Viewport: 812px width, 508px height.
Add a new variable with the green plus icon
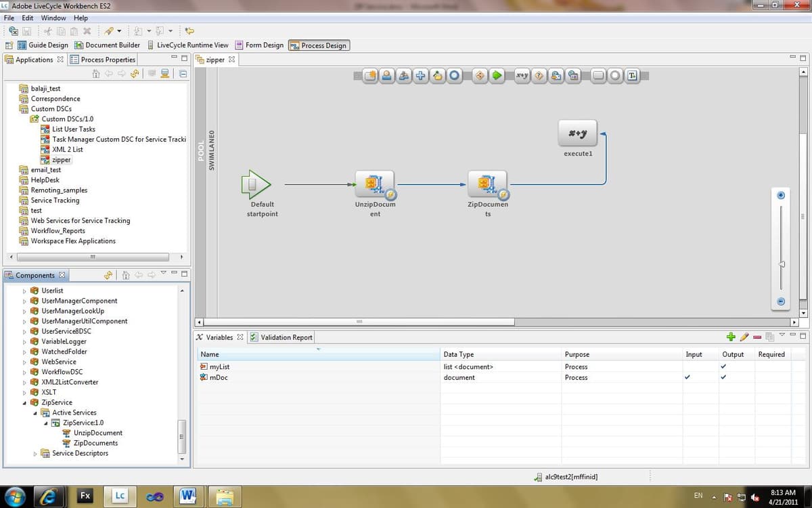[730, 337]
